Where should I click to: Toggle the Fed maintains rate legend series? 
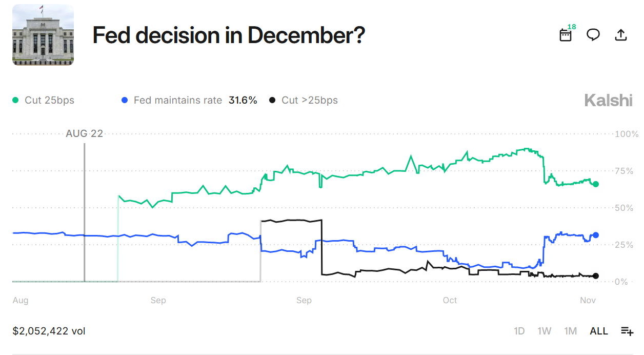(x=177, y=101)
